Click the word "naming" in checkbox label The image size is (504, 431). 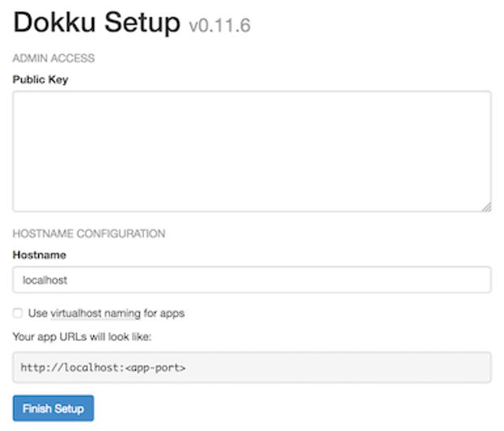click(122, 314)
